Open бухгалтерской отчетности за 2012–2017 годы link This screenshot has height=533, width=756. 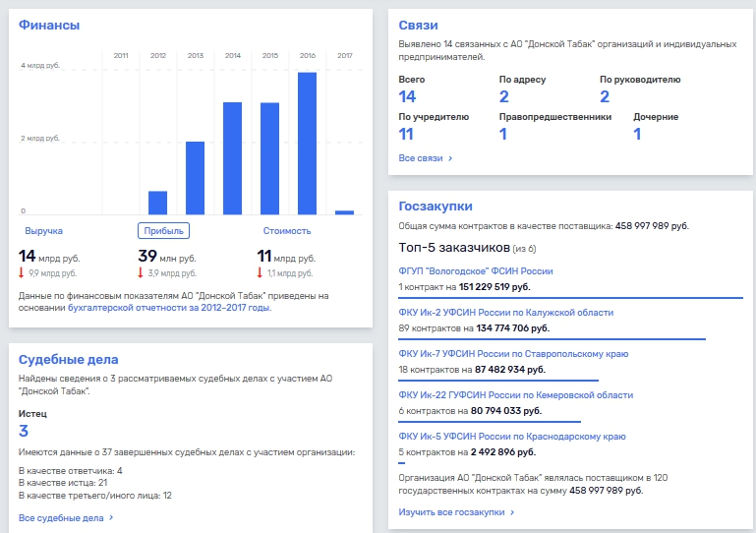point(169,308)
